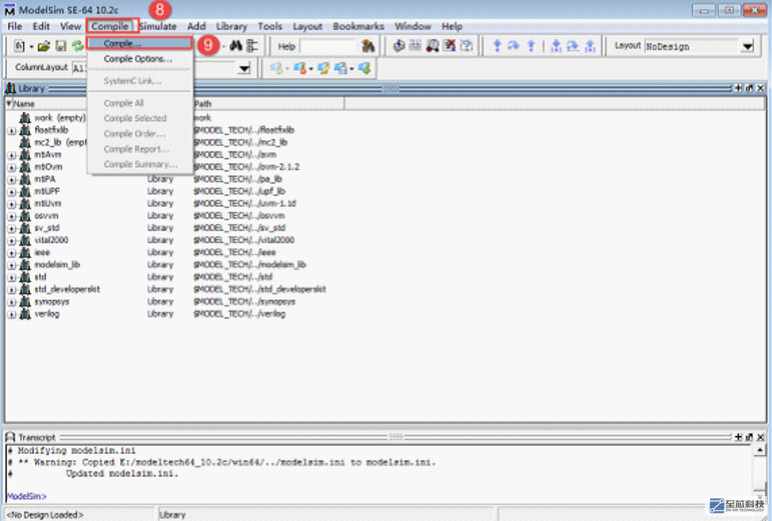Expand the verilog library node
Image resolution: width=772 pixels, height=521 pixels.
coord(12,314)
